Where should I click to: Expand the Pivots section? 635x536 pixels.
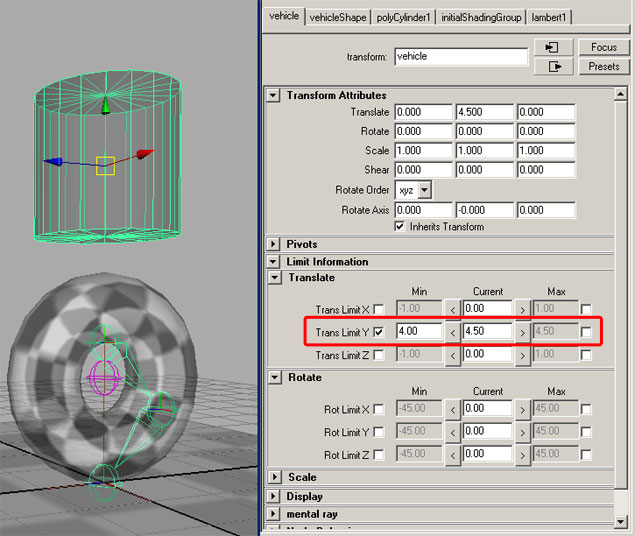[x=274, y=244]
